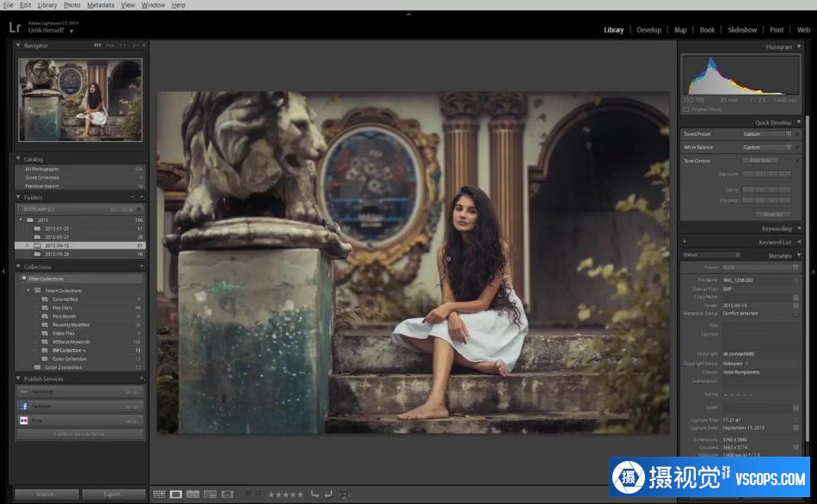Switch to Compare view in the toolbar
Image resolution: width=817 pixels, height=504 pixels.
(193, 494)
